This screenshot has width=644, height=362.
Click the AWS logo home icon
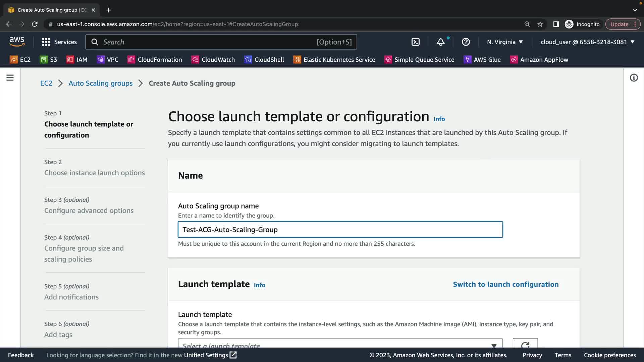(17, 42)
